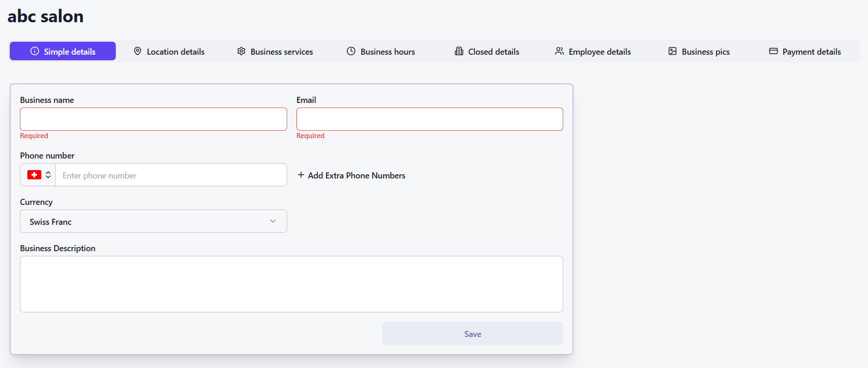Click the Business name label
Image resolution: width=868 pixels, height=368 pixels.
point(47,100)
